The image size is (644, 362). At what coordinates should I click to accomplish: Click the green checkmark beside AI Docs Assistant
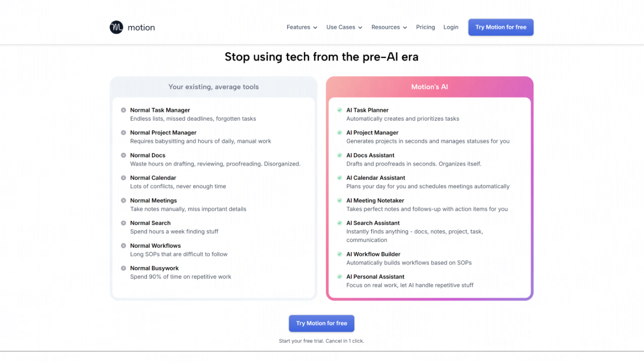pyautogui.click(x=340, y=155)
